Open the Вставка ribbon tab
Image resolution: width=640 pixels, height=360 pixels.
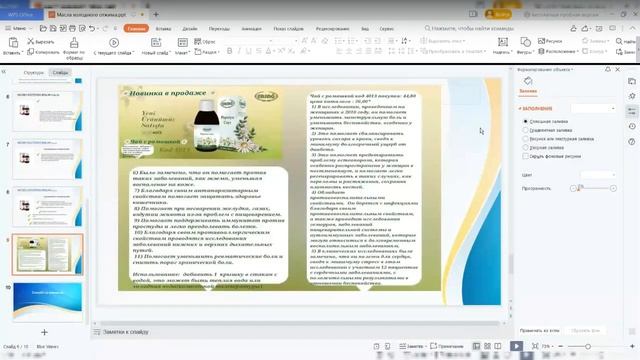coord(163,29)
